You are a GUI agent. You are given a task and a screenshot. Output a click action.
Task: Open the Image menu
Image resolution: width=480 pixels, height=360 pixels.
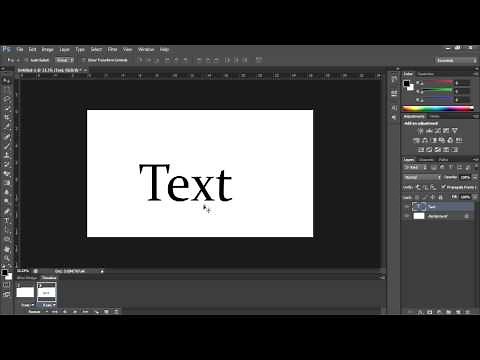point(47,50)
